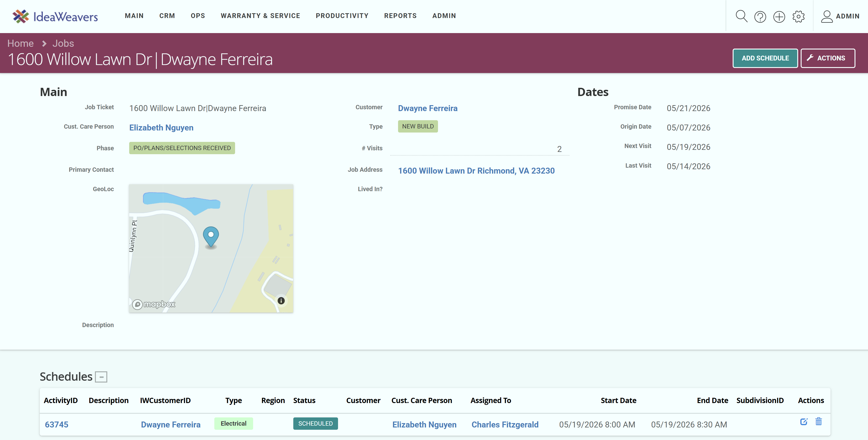Click the ADMIN username label

(847, 16)
